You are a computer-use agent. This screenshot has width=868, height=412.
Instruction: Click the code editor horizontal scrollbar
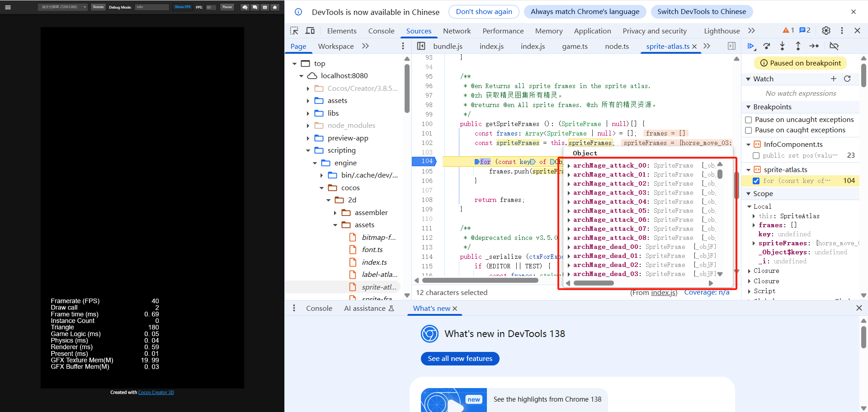pyautogui.click(x=480, y=281)
